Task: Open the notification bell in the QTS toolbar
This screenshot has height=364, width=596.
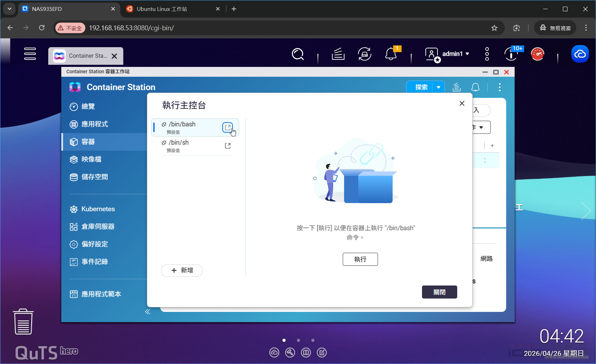Action: click(x=391, y=54)
